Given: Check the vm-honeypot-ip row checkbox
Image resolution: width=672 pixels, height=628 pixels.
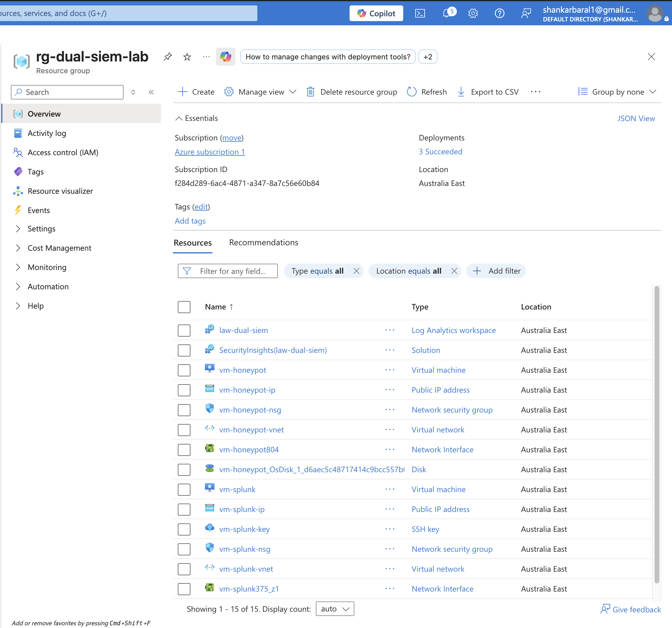Looking at the screenshot, I should (184, 390).
